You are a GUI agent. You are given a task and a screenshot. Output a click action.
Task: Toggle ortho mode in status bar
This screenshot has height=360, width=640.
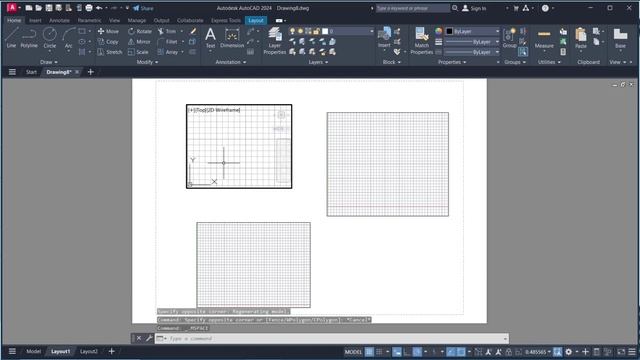[407, 351]
